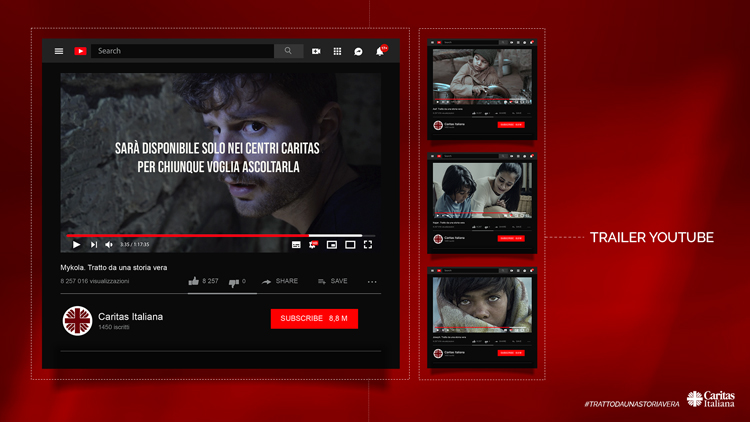Channel avatar in bottom small trailer card
This screenshot has width=750, height=422.
[438, 353]
